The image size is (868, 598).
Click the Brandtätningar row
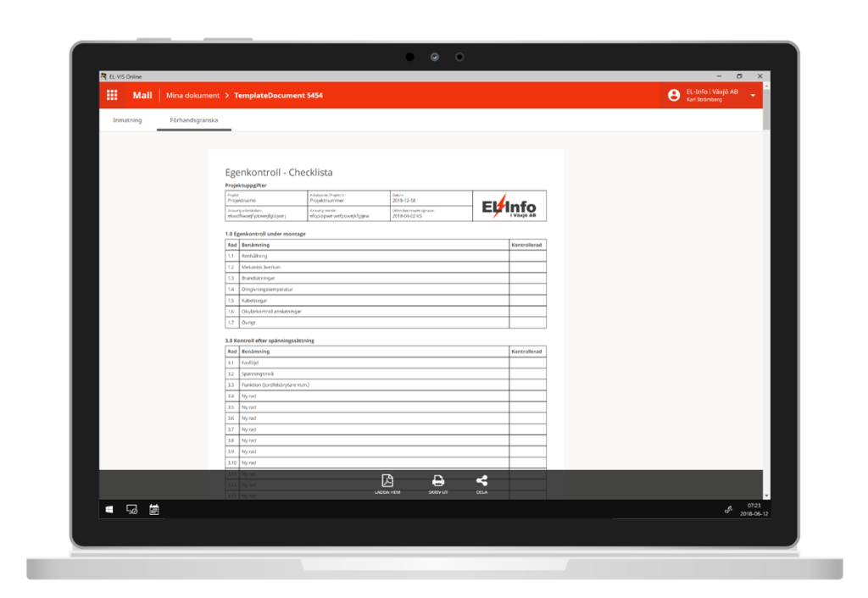(x=386, y=279)
